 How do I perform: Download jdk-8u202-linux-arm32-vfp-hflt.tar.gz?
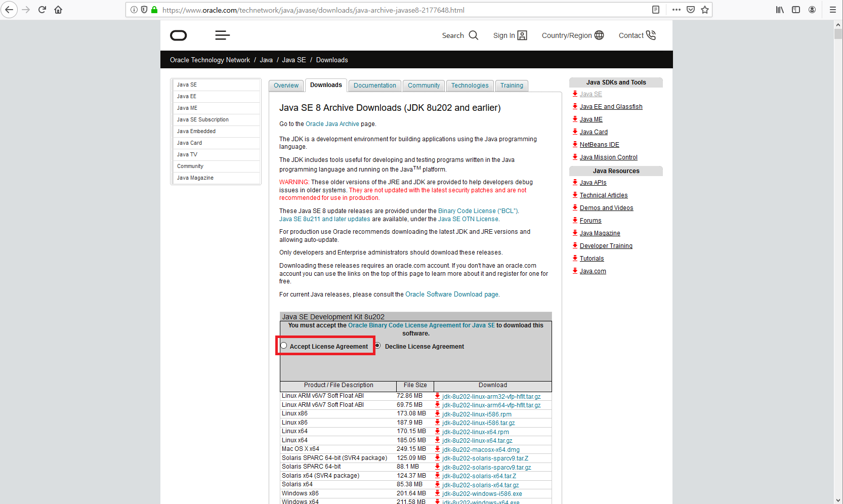491,397
